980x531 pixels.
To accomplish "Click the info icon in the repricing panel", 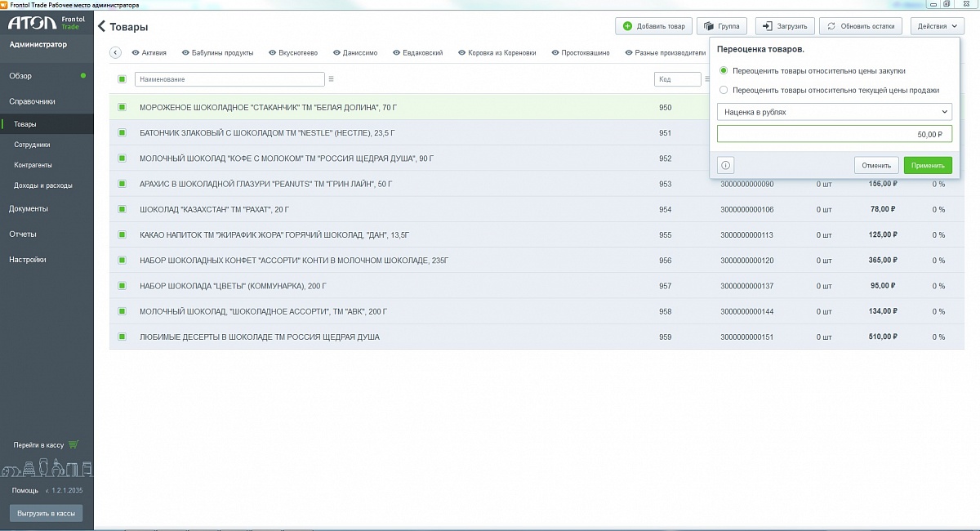I will (726, 165).
